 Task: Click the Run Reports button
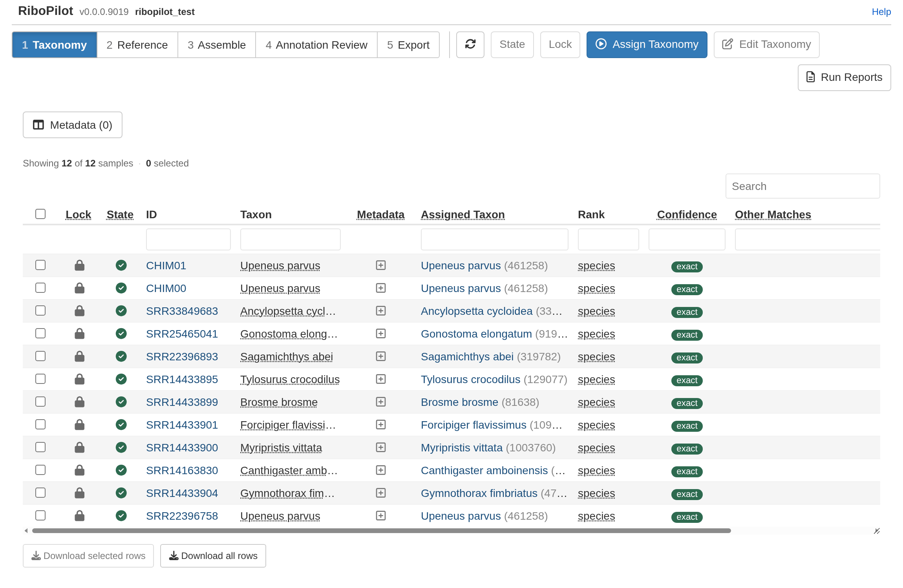[x=844, y=77]
